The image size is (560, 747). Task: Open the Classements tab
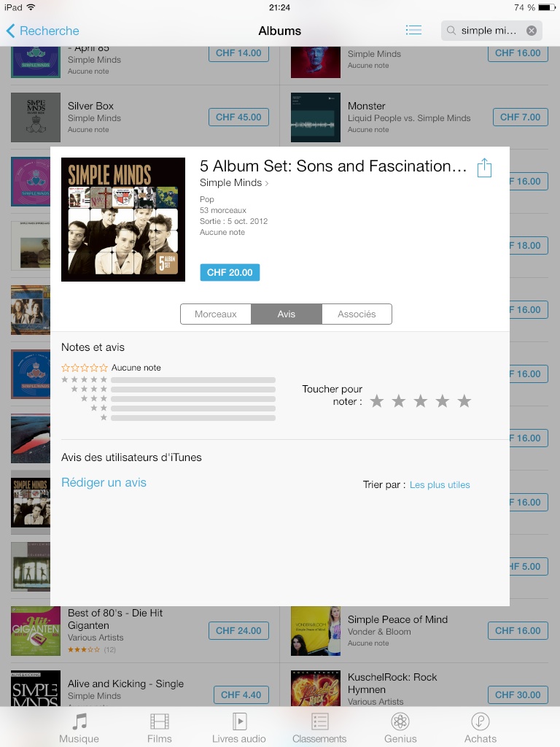[x=319, y=729]
